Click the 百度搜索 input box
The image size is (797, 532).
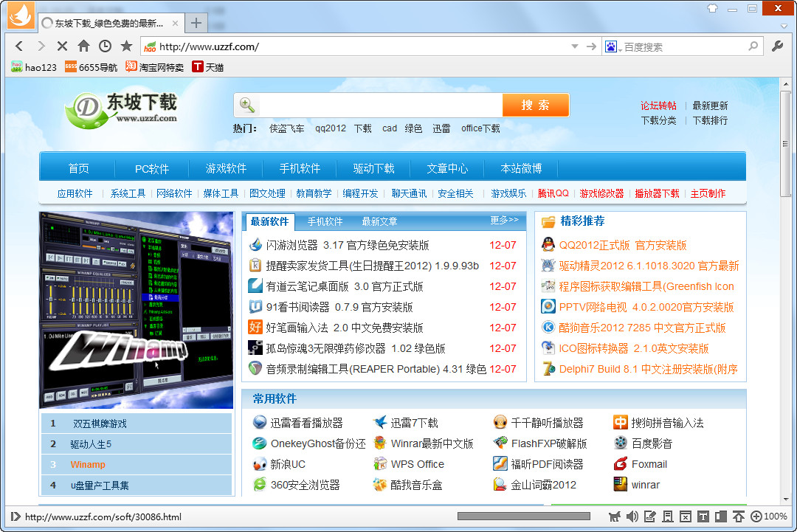[x=684, y=46]
